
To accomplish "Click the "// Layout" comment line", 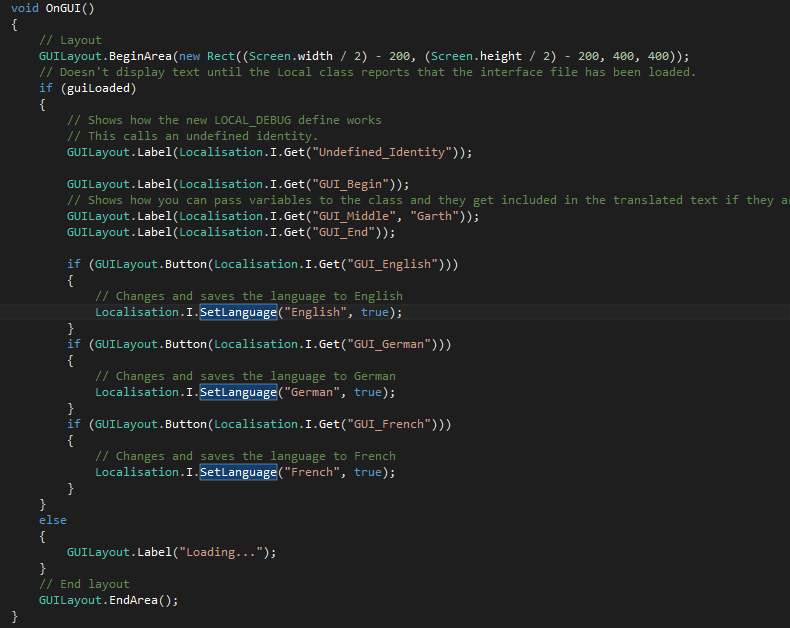I will (x=70, y=40).
